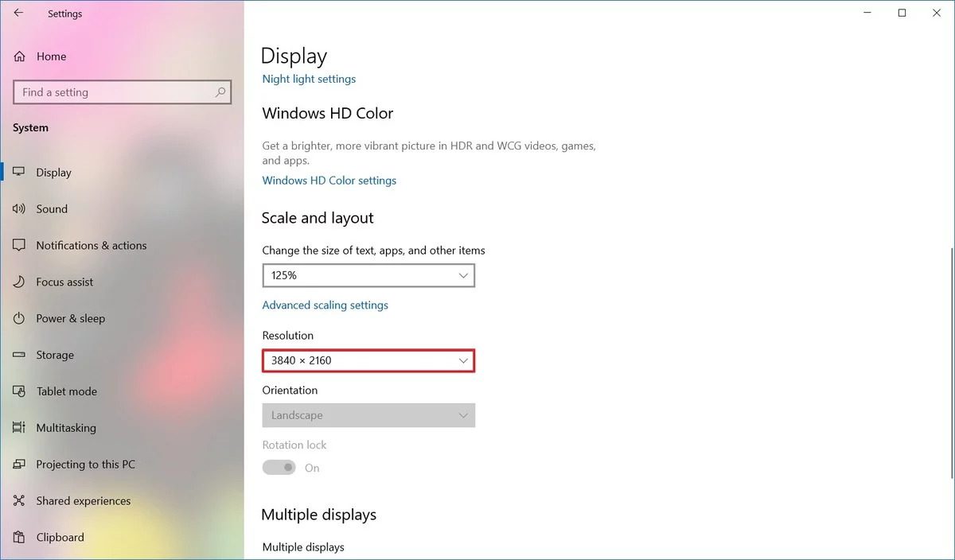Click the Power & sleep icon
The width and height of the screenshot is (955, 560).
(20, 318)
